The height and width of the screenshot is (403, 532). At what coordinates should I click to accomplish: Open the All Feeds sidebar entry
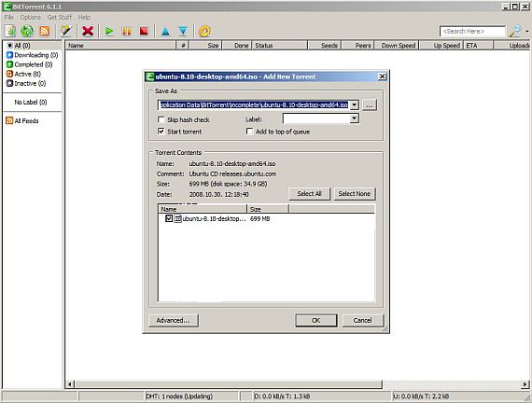[22, 120]
